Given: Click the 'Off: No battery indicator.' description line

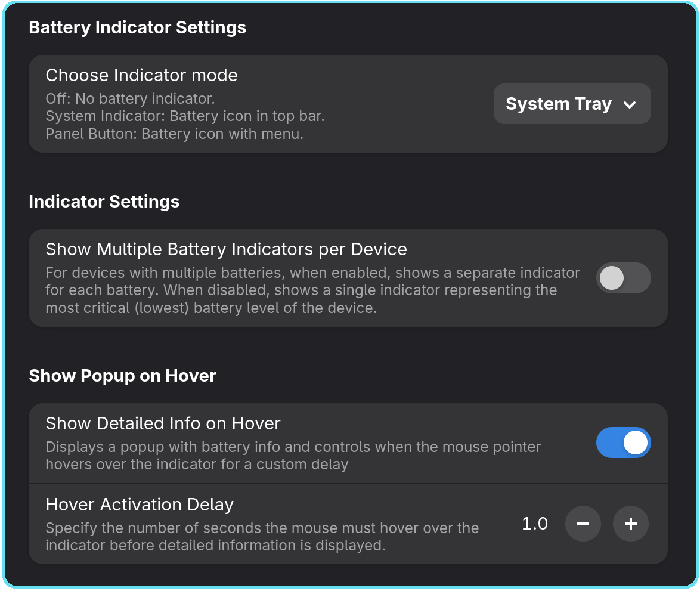Looking at the screenshot, I should tap(130, 98).
